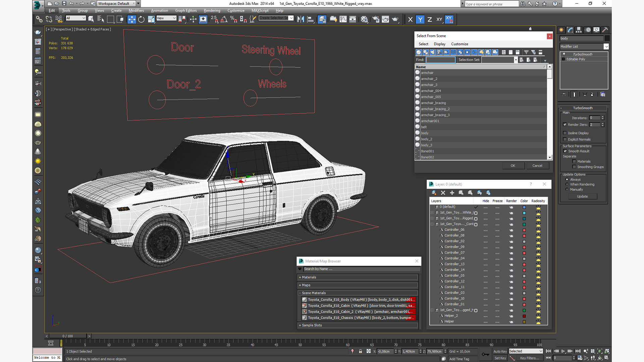The width and height of the screenshot is (644, 362).
Task: Toggle the Render Iters checkbox
Action: point(565,125)
